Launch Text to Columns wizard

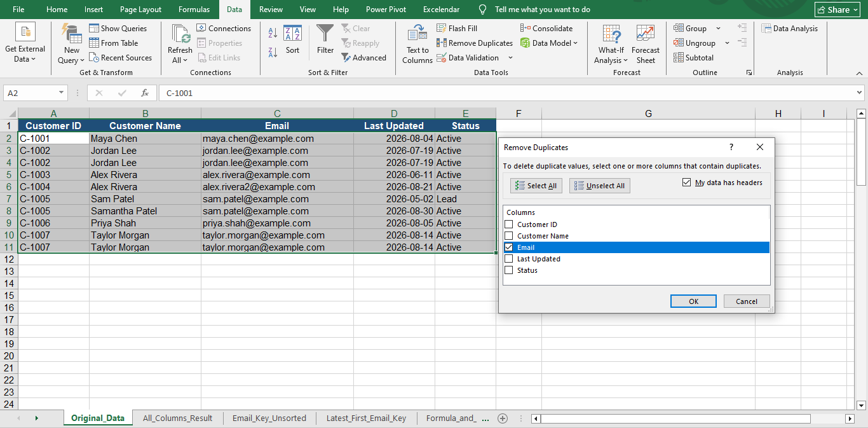pyautogui.click(x=417, y=44)
